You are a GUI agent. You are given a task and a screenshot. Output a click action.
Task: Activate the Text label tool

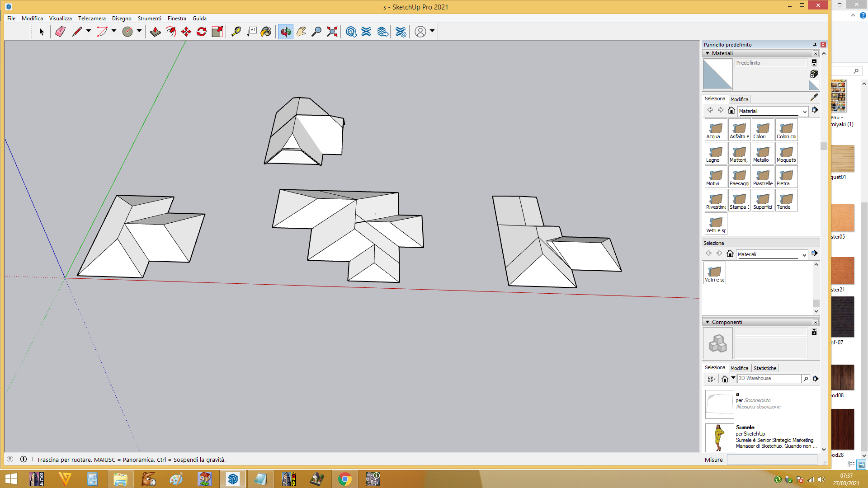pyautogui.click(x=251, y=32)
